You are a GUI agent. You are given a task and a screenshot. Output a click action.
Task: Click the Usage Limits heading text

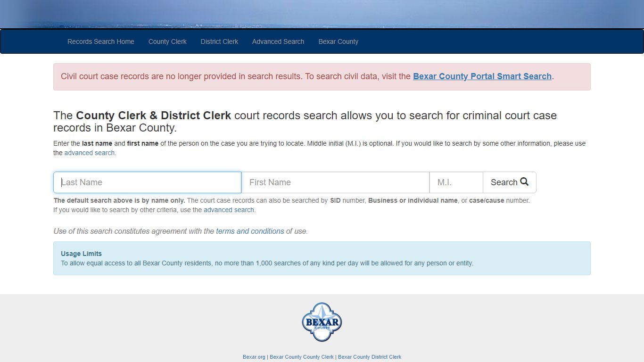[81, 254]
